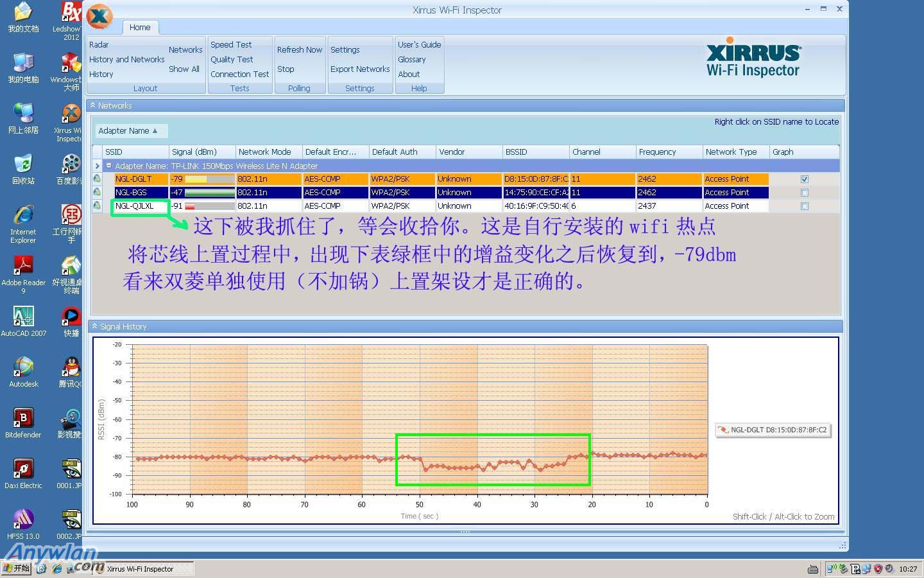
Task: Sort by Channel column header
Action: (603, 152)
